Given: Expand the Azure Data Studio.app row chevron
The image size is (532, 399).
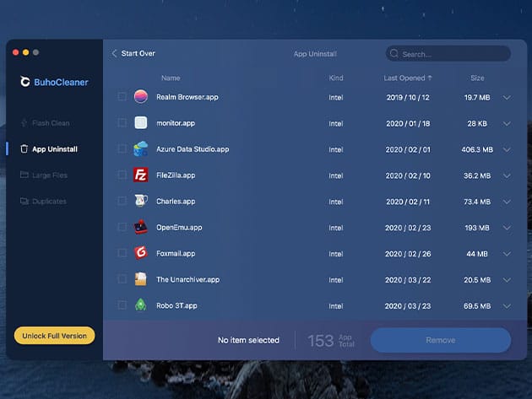Looking at the screenshot, I should (x=507, y=149).
